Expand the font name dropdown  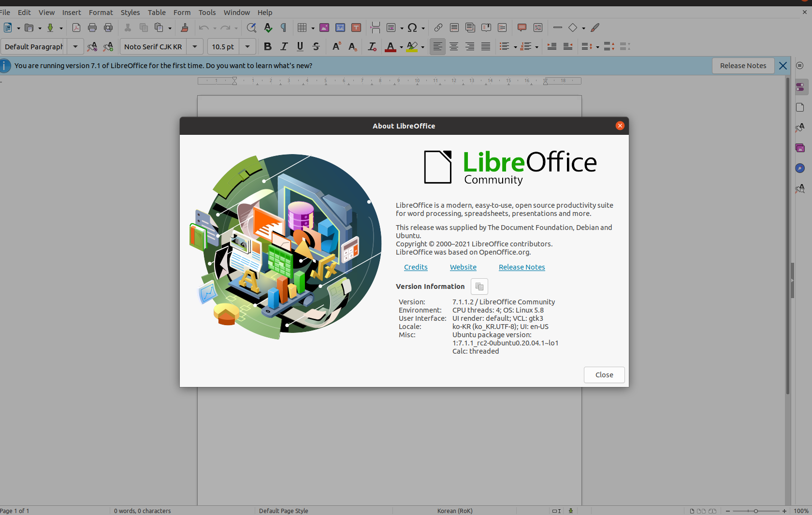pyautogui.click(x=195, y=46)
